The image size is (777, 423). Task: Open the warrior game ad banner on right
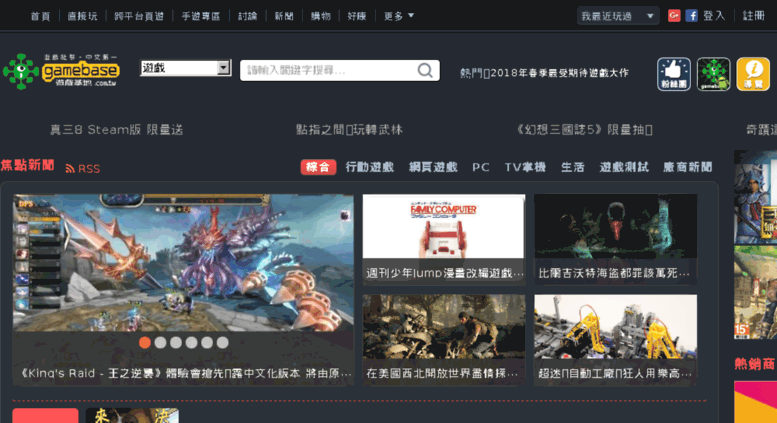(x=755, y=197)
